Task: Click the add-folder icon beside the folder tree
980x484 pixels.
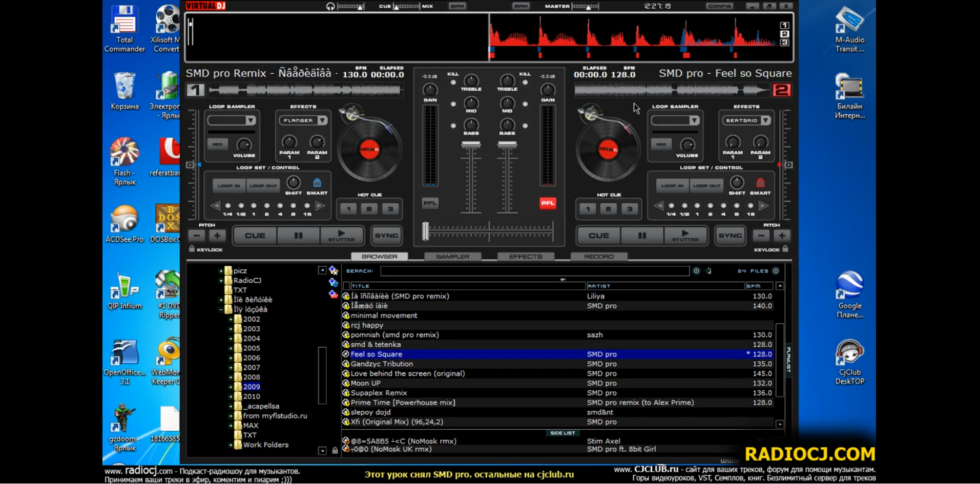Action: (333, 271)
